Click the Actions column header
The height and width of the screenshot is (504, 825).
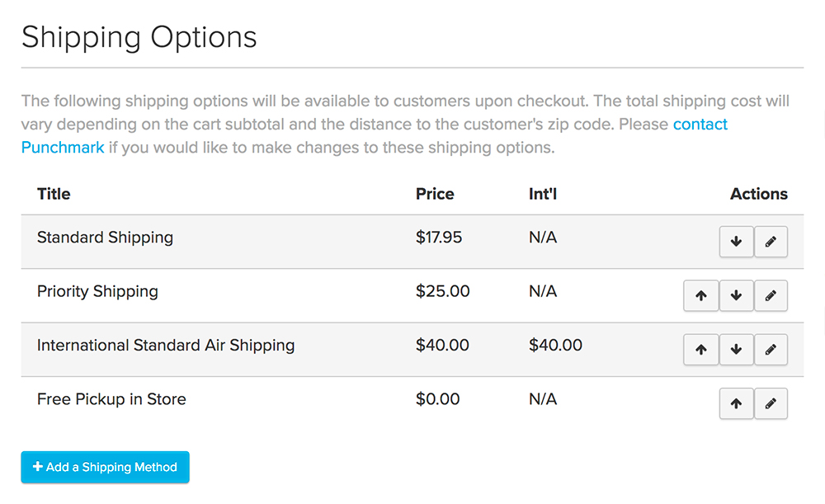[x=758, y=194]
